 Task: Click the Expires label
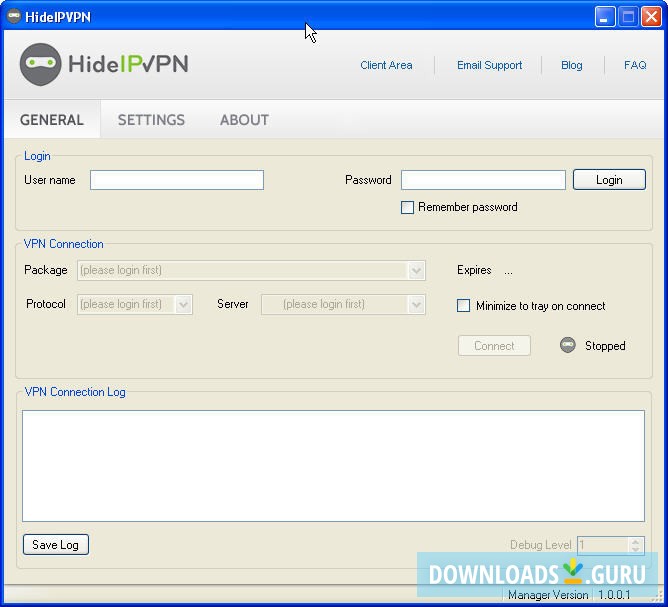coord(474,270)
